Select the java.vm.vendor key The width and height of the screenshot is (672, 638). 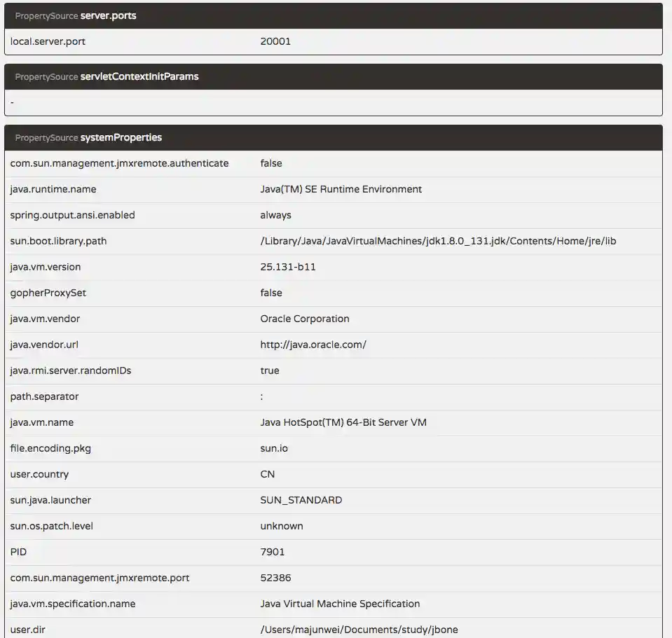click(45, 319)
